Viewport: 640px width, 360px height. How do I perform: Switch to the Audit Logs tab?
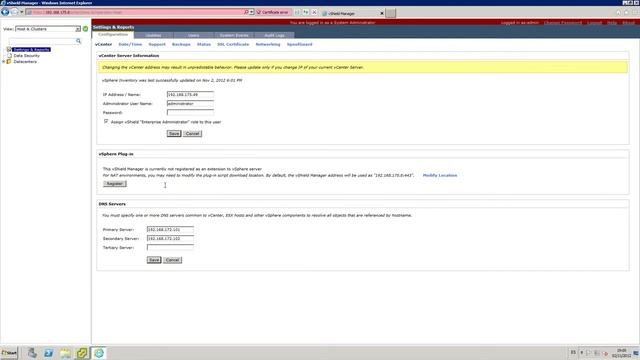tap(274, 35)
